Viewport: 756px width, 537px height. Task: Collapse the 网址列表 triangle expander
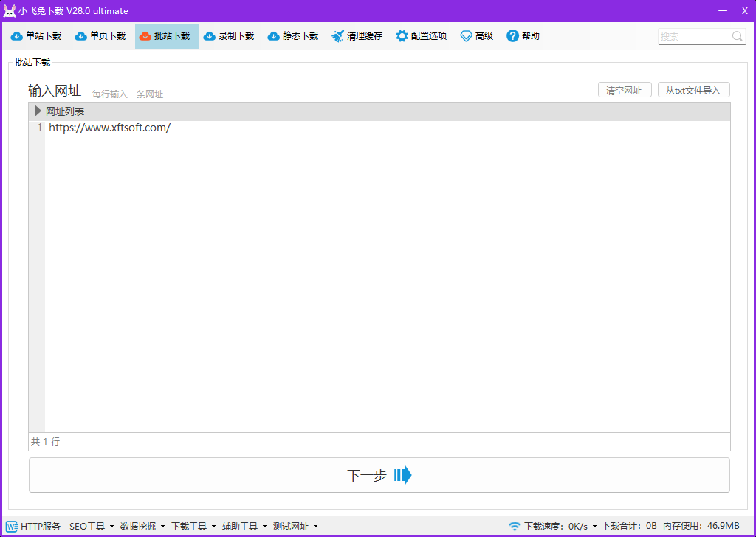(x=38, y=111)
